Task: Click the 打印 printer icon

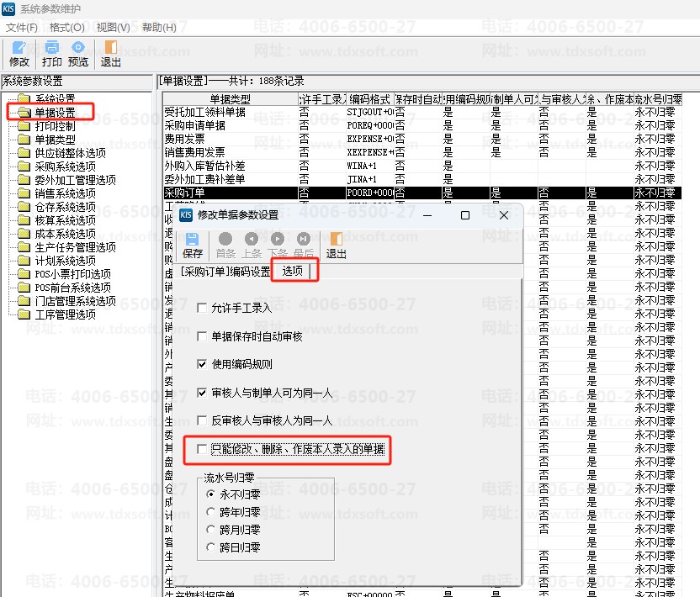Action: pyautogui.click(x=51, y=49)
